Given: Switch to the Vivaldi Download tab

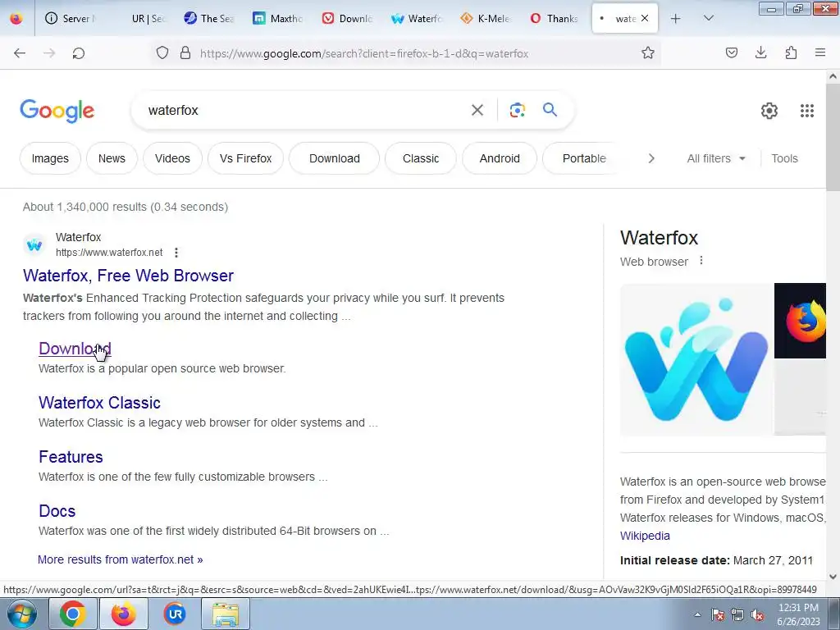Looking at the screenshot, I should click(x=347, y=18).
